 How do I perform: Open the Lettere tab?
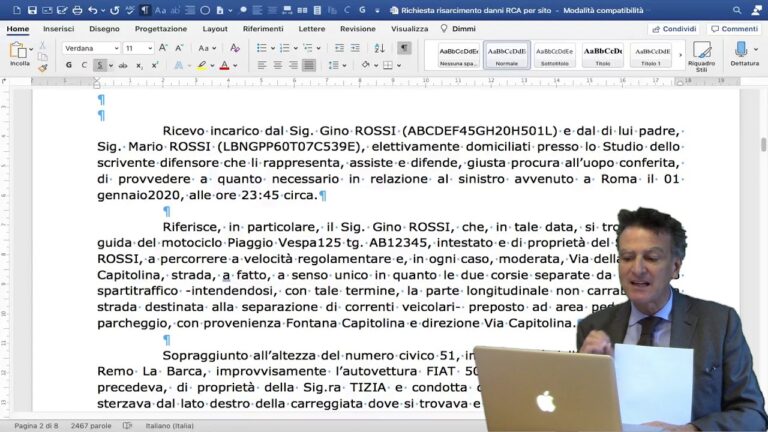(312, 29)
